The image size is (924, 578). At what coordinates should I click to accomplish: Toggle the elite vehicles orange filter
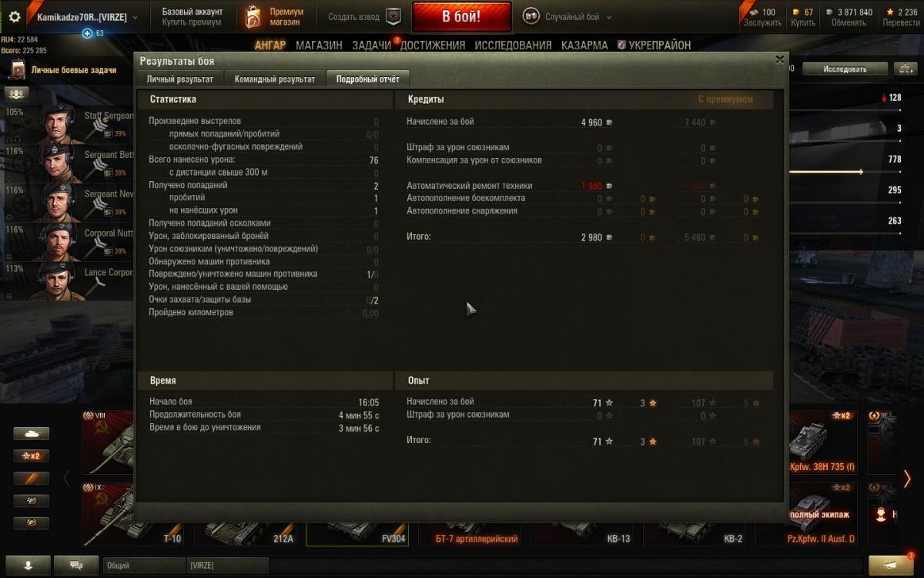point(31,479)
